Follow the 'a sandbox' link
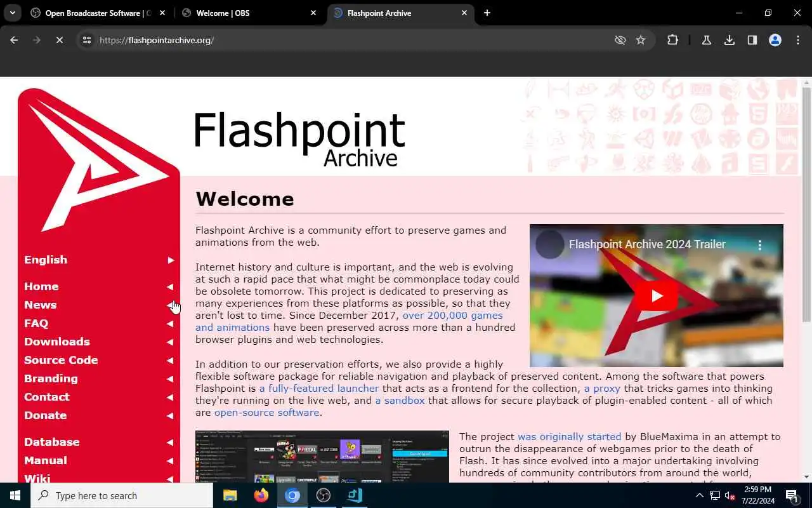 coord(401,401)
